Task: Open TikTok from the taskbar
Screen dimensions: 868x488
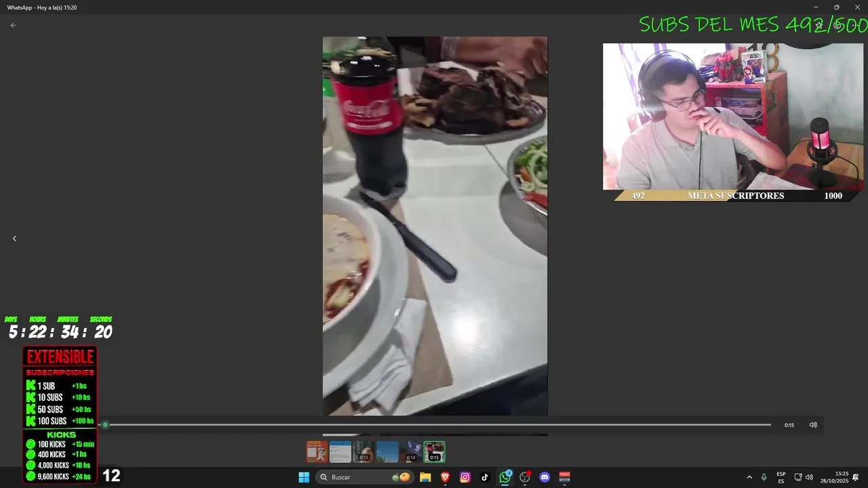Action: (x=485, y=477)
